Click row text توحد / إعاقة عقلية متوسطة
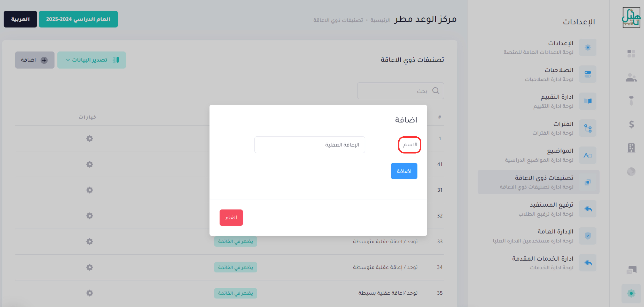 [x=385, y=267]
